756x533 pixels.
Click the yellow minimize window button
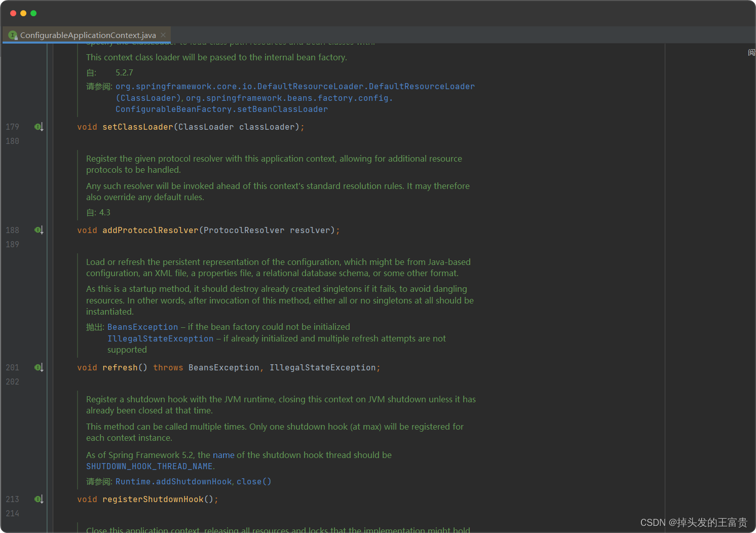tap(23, 13)
